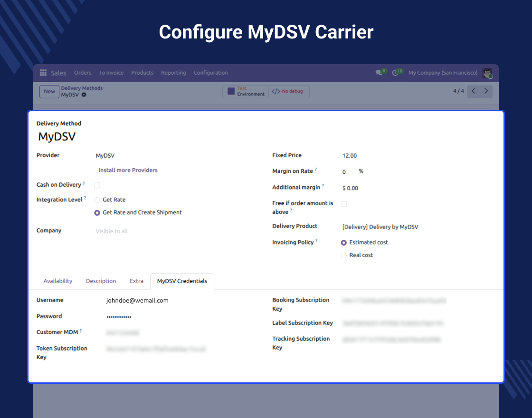Go to previous record arrow
Viewport: 532px width, 418px height.
coord(473,91)
